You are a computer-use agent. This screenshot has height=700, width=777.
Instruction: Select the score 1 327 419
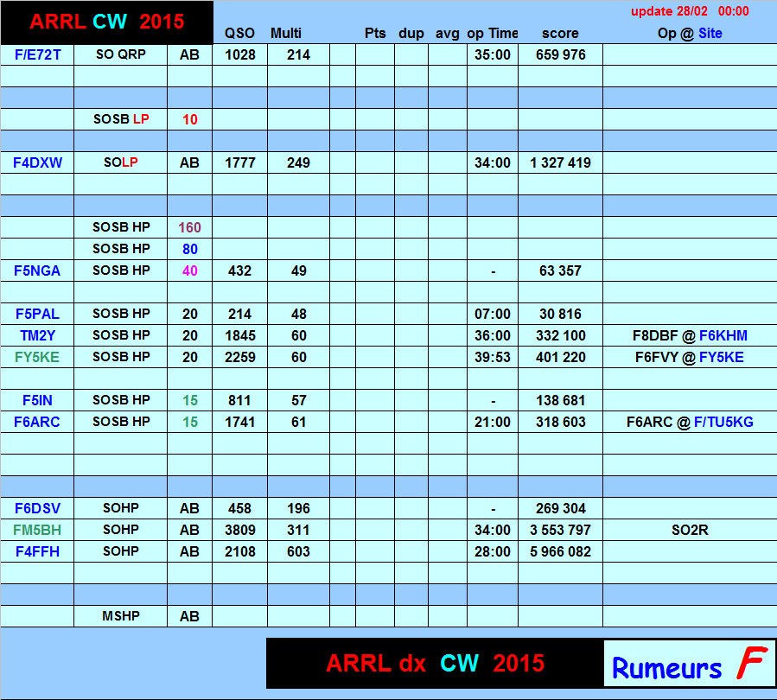point(560,162)
